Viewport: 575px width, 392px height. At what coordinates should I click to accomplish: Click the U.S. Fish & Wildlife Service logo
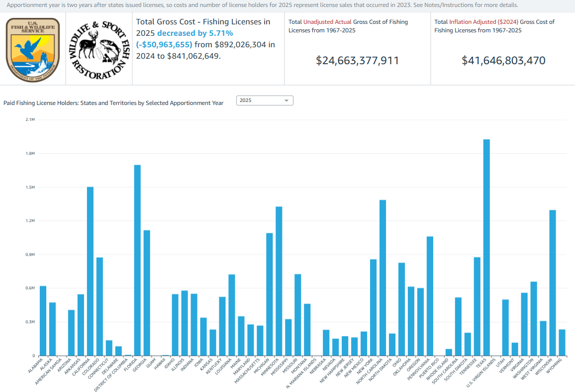[33, 50]
